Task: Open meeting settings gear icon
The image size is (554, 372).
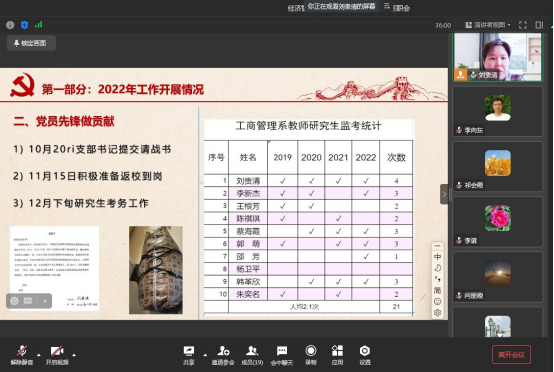Action: [365, 355]
